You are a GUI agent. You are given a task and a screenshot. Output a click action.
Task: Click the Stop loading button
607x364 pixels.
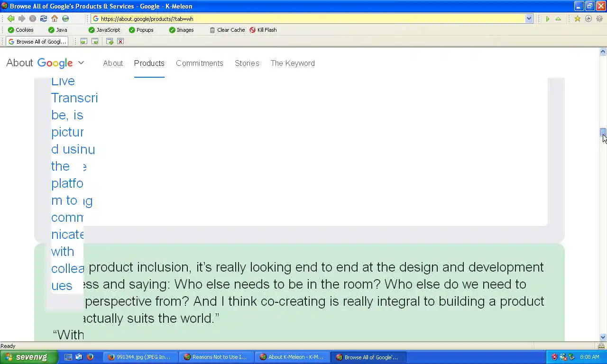(32, 18)
